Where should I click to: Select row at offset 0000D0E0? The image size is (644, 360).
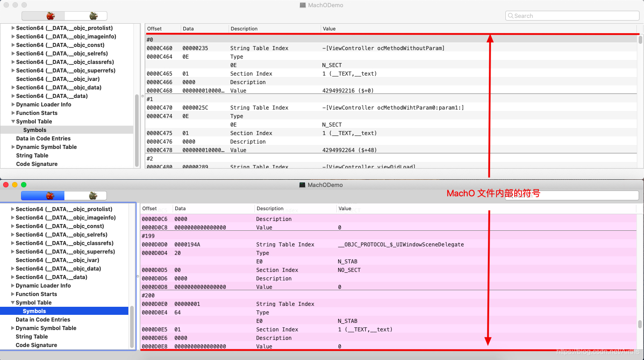[388, 304]
